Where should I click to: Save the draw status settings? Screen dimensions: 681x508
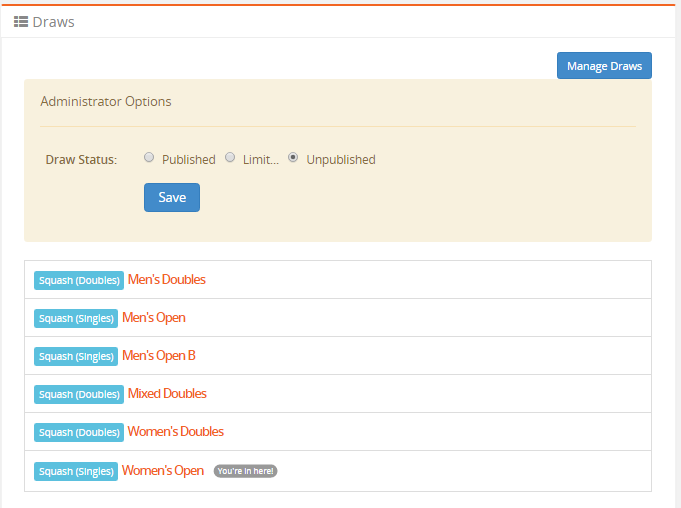172,197
